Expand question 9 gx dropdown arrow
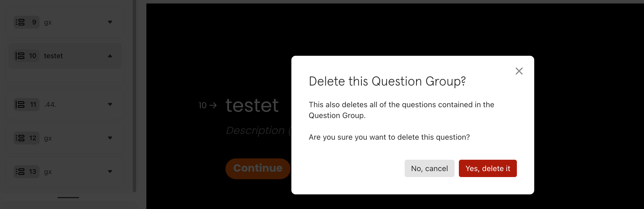Screen dimensions: 644x209 tap(110, 22)
